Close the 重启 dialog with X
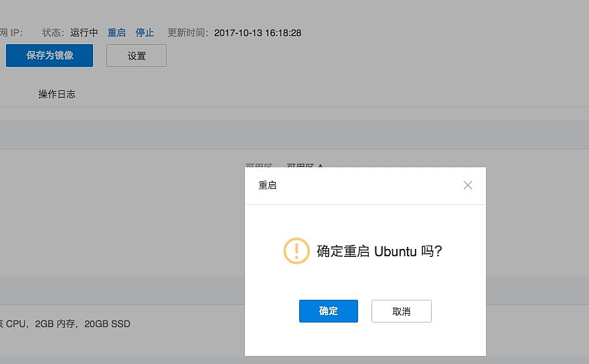This screenshot has height=364, width=589. pyautogui.click(x=468, y=185)
